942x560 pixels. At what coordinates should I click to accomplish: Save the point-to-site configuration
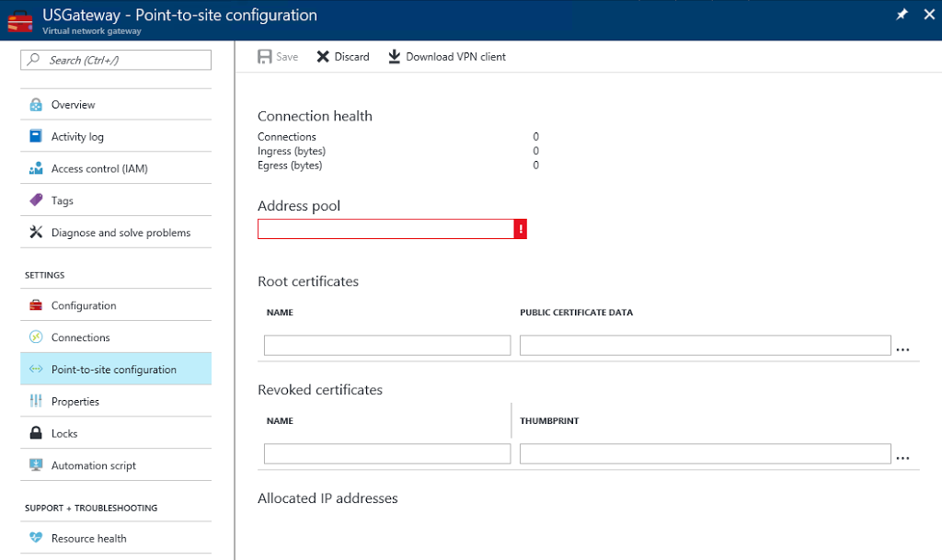click(x=278, y=56)
